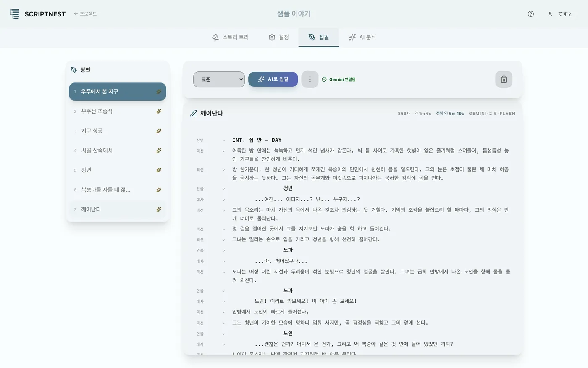588x368 pixels.
Task: Select scene 7 깨어난다
Action: point(118,209)
